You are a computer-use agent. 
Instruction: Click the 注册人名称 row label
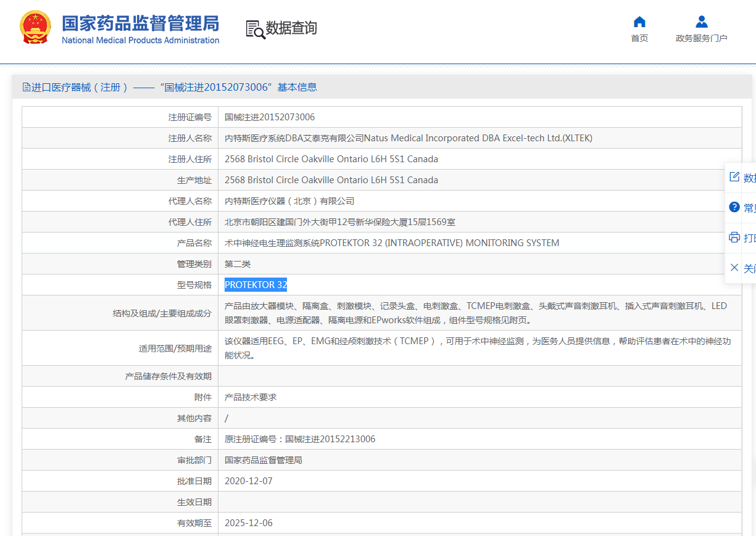[x=190, y=138]
